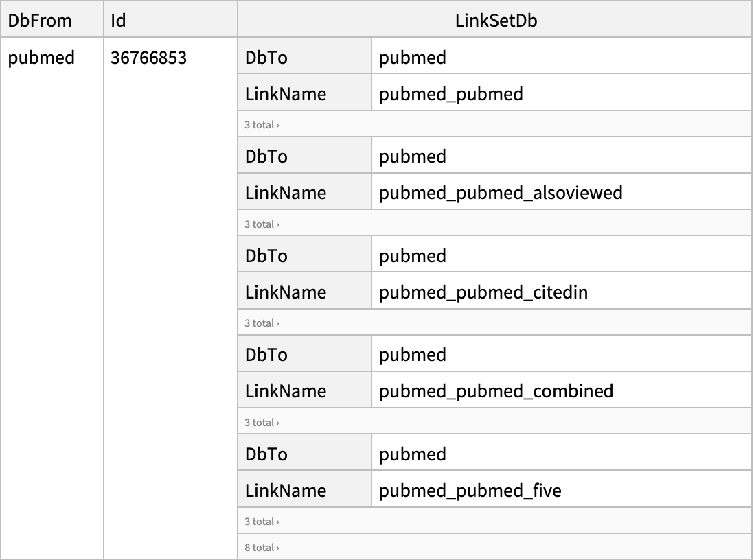Viewport: 754px width, 560px height.
Task: Expand "3 total" below pubmed_pubmed_citedin
Action: point(262,323)
